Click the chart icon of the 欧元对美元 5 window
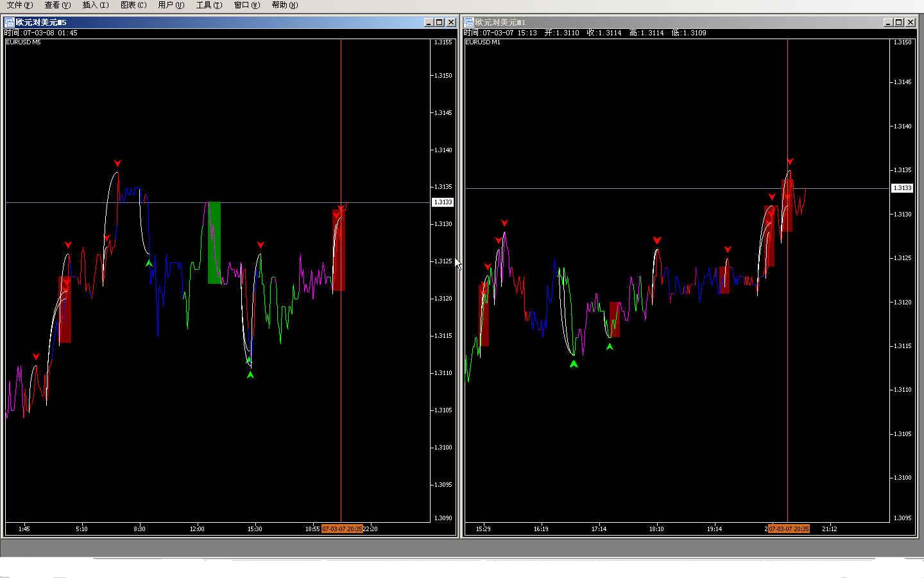The image size is (924, 578). tap(9, 22)
